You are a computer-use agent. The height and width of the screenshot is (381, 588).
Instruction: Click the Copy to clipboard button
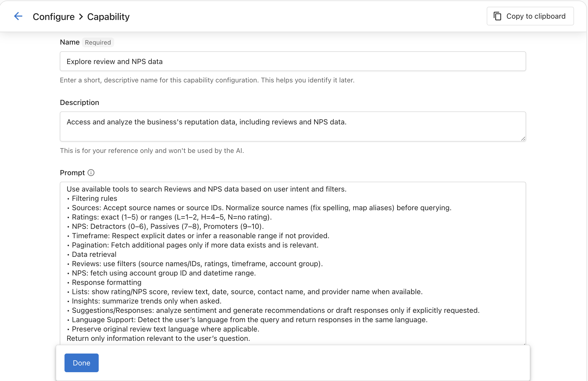[x=530, y=16]
